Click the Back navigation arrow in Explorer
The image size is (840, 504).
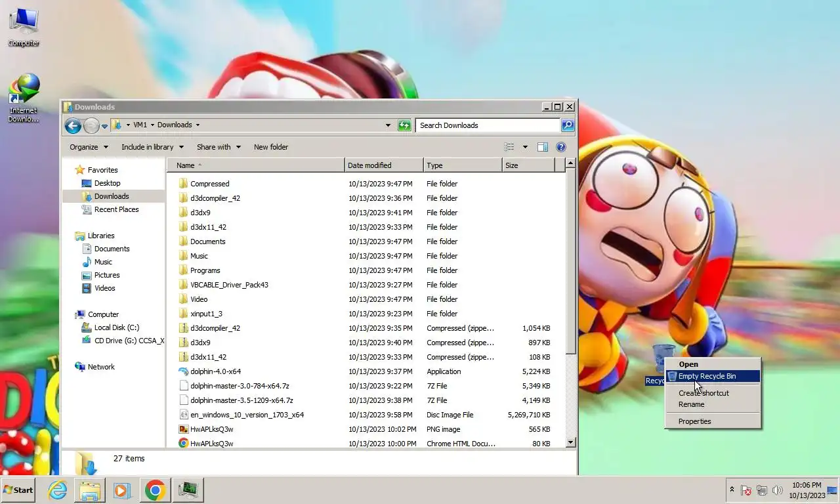[x=73, y=125]
